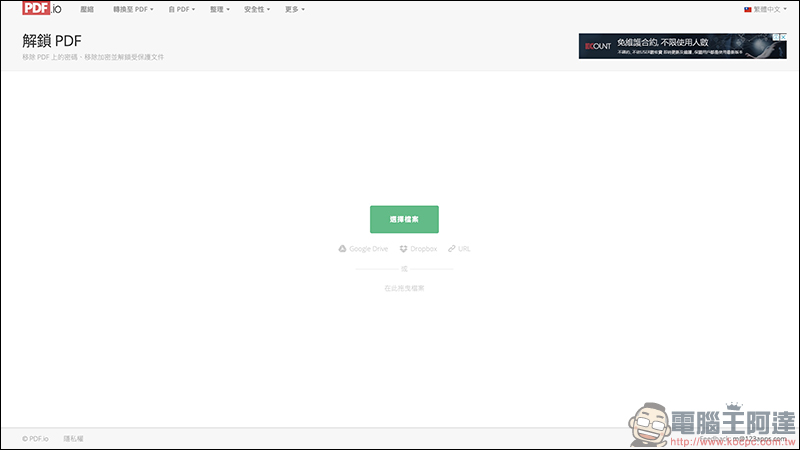
Task: Open the 繁體中文 language selector
Action: click(x=765, y=9)
